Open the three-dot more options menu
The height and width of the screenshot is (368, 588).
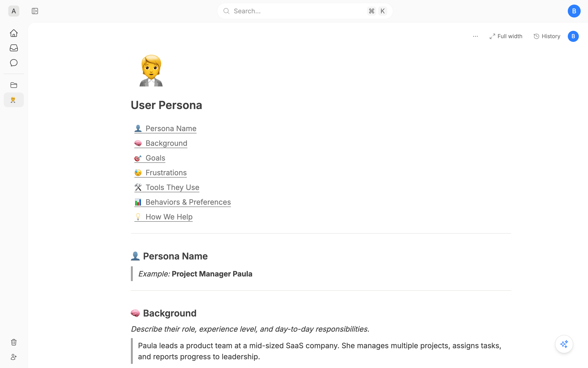pyautogui.click(x=475, y=36)
